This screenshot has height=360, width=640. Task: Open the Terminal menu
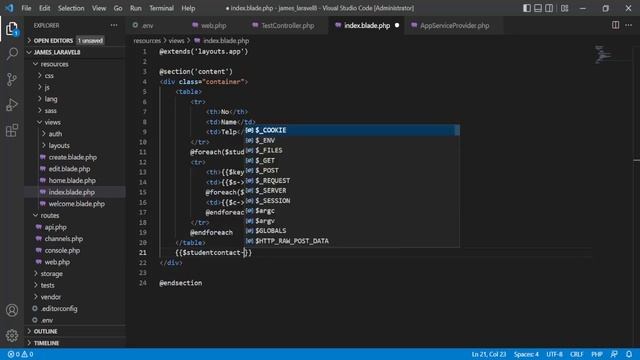pyautogui.click(x=161, y=8)
